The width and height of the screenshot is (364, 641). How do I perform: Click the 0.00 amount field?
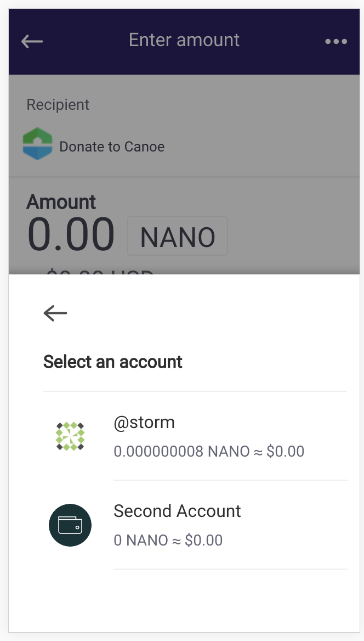click(x=71, y=235)
